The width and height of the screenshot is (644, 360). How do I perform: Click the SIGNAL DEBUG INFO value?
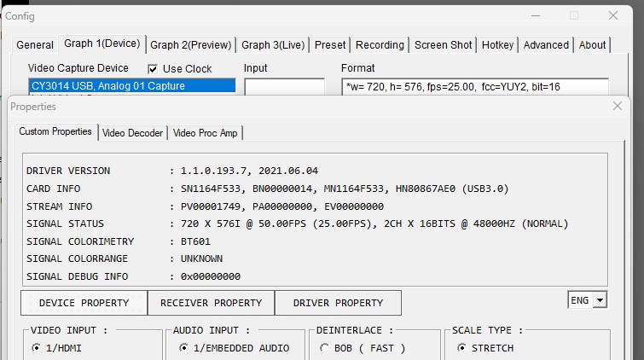211,276
